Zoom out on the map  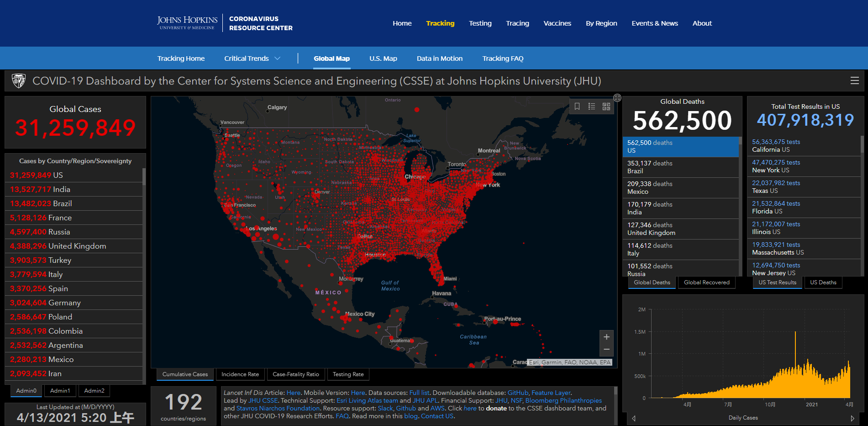pyautogui.click(x=606, y=350)
